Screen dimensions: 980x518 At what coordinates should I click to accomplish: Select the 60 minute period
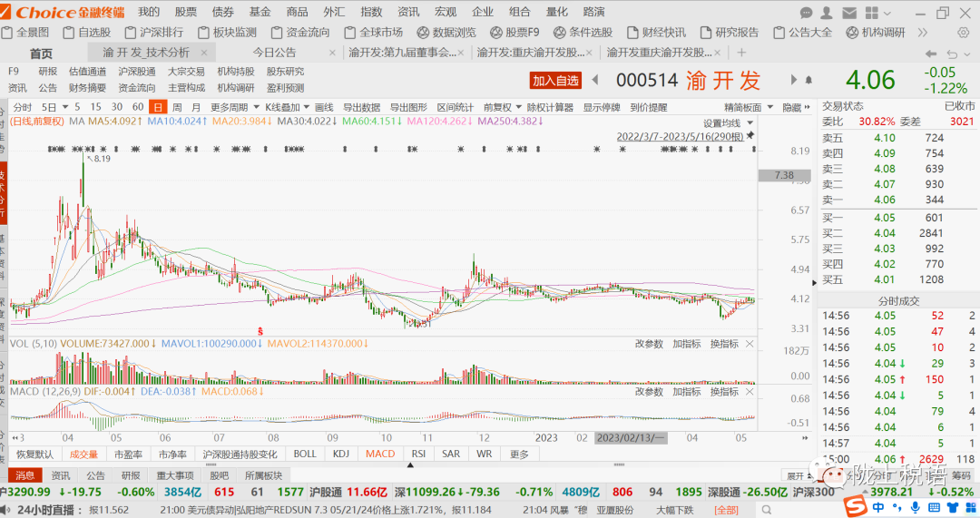coord(138,107)
